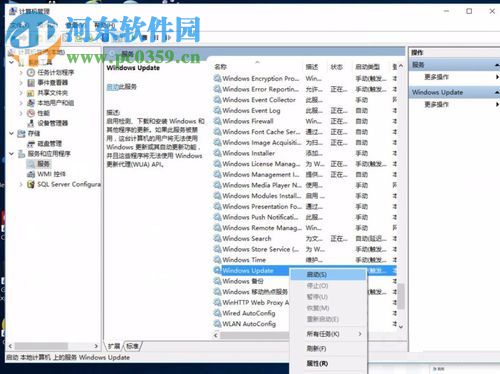Click the Windows Media Player Network service icon

217,185
